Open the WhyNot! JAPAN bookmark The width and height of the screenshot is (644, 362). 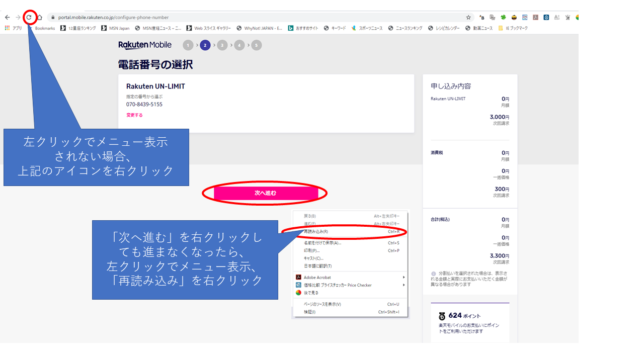(260, 28)
